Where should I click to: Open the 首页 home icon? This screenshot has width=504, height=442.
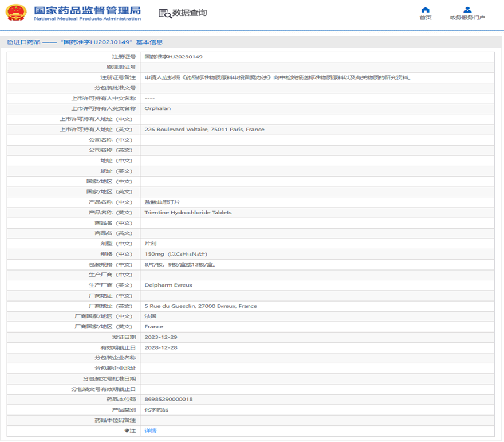tap(425, 10)
